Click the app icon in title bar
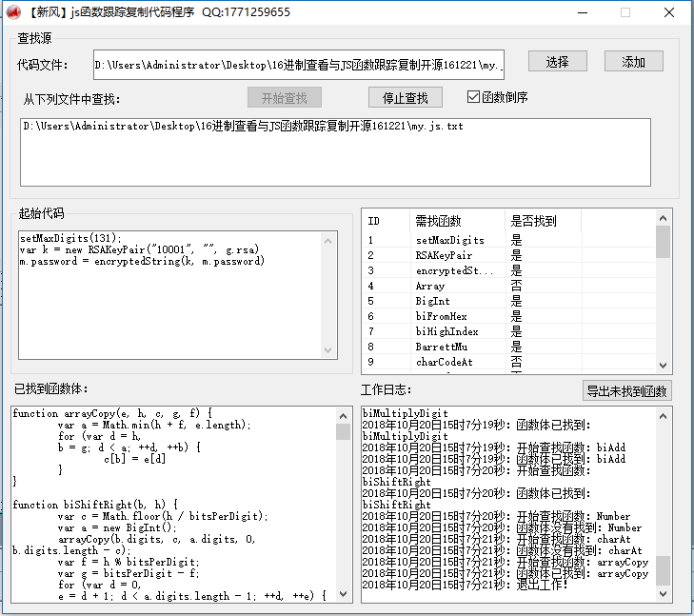 coord(14,12)
